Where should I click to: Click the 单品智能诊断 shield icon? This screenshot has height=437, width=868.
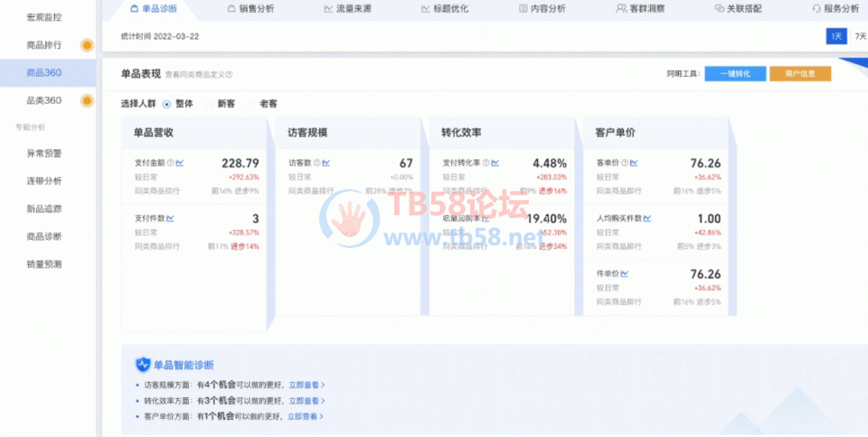pos(143,365)
